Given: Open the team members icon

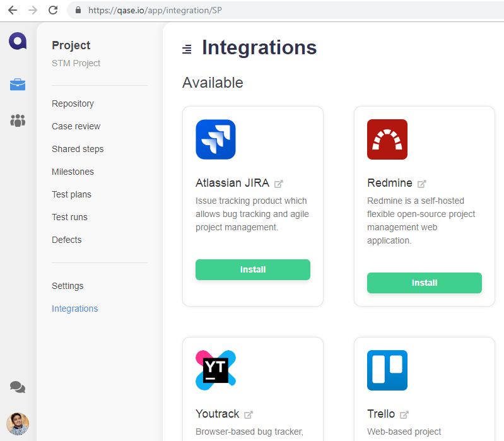Looking at the screenshot, I should tap(18, 121).
